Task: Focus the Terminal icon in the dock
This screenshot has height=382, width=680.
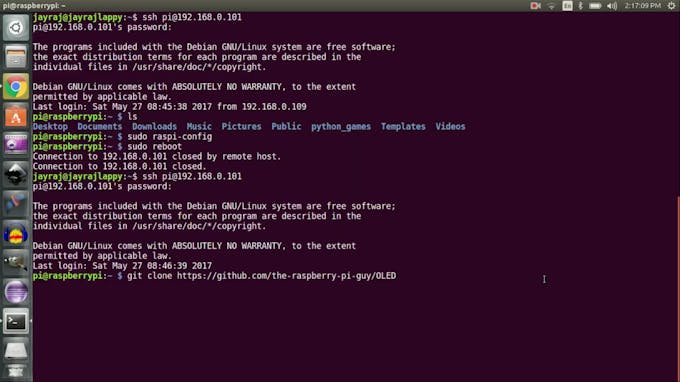Action: pyautogui.click(x=16, y=321)
